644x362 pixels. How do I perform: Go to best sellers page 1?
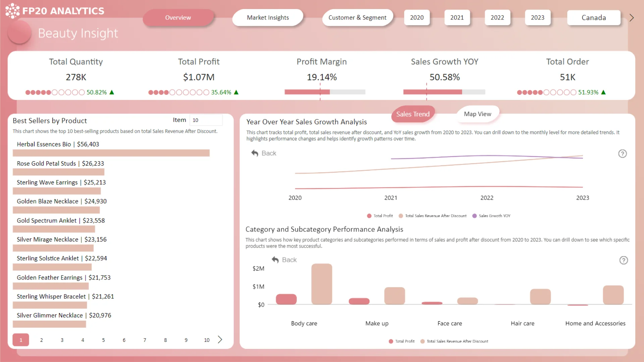(x=21, y=340)
